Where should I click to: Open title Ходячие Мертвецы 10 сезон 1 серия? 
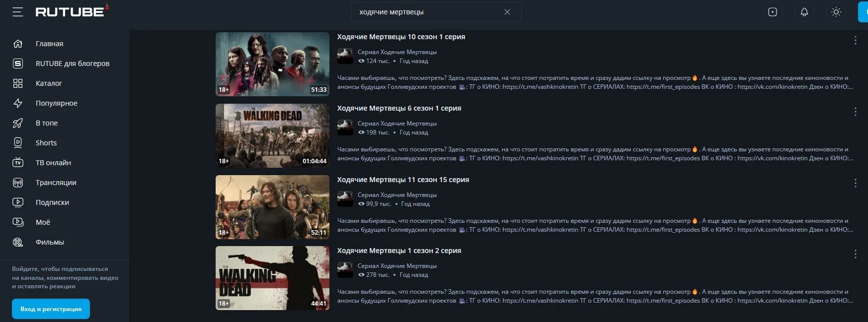401,37
